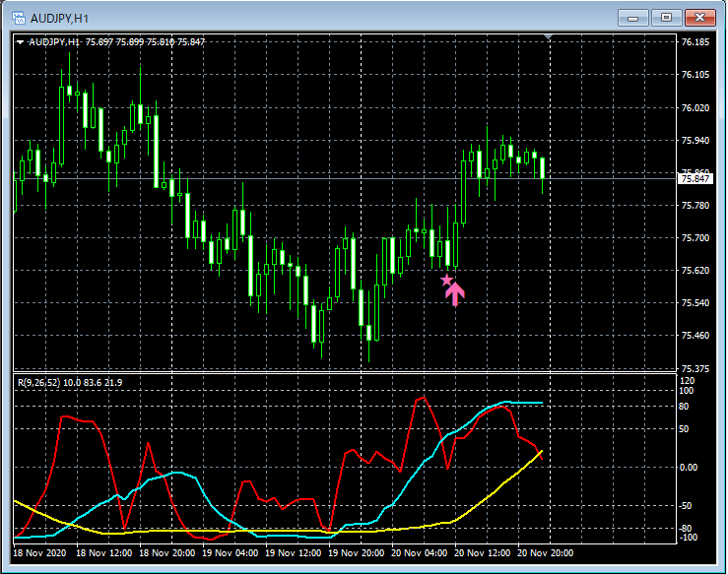Image resolution: width=728 pixels, height=574 pixels.
Task: Click the separator between chart and indicator
Action: (345, 373)
